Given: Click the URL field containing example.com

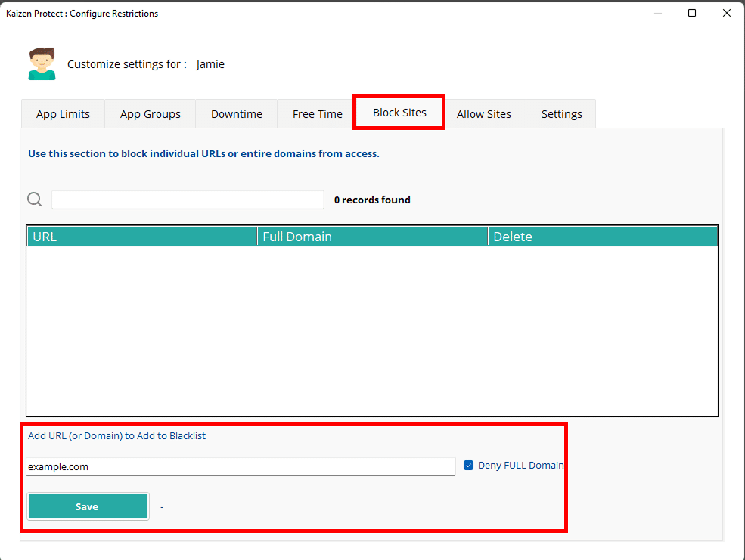Looking at the screenshot, I should pos(241,466).
